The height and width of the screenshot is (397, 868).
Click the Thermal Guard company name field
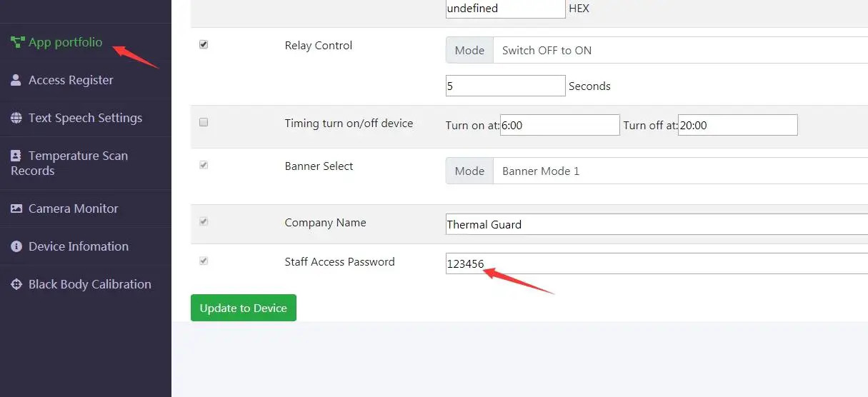(657, 224)
